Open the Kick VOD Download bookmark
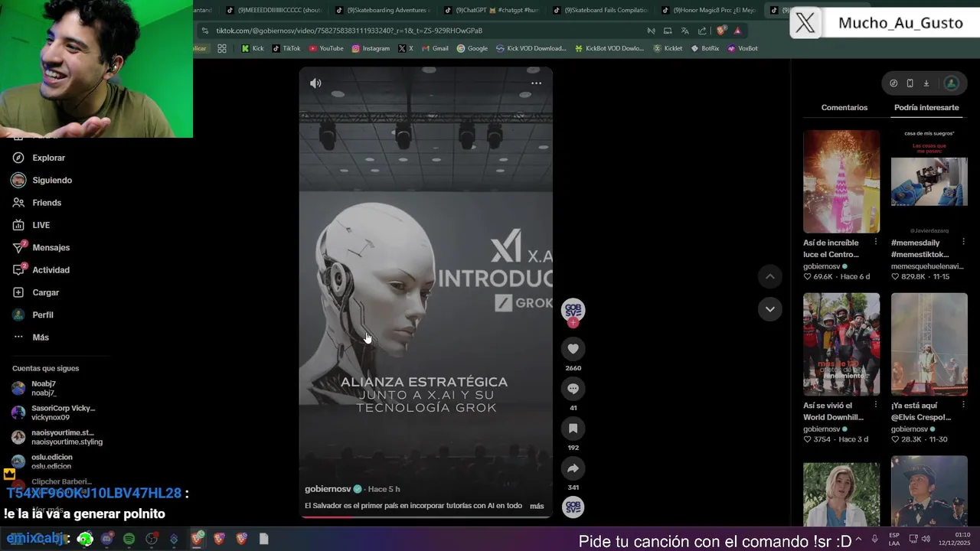 531,48
